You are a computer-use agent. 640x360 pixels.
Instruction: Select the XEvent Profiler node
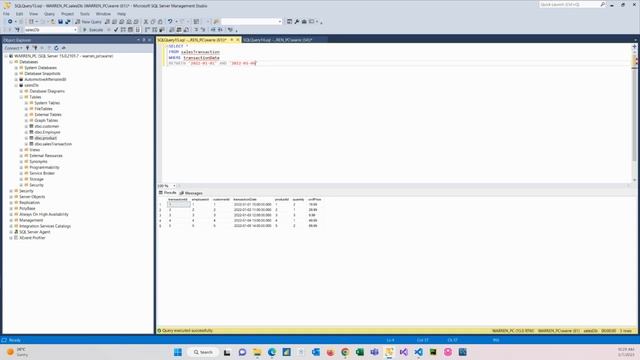tap(32, 238)
